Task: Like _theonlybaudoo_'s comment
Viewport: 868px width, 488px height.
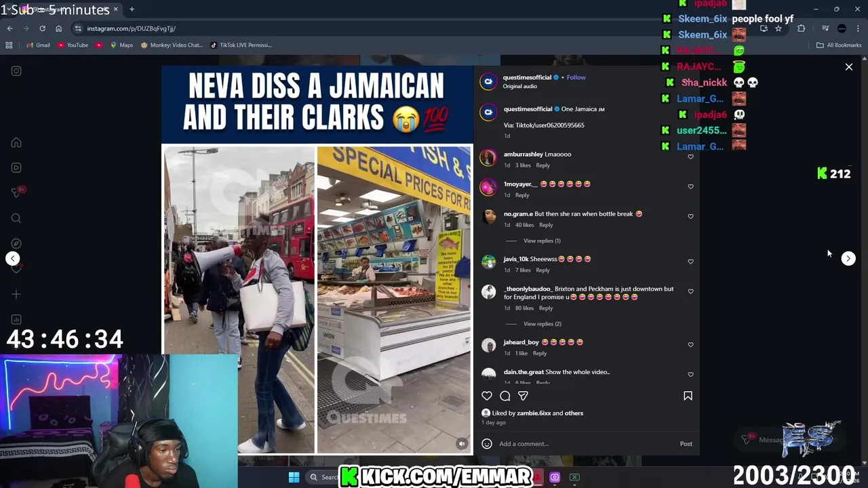Action: 690,291
